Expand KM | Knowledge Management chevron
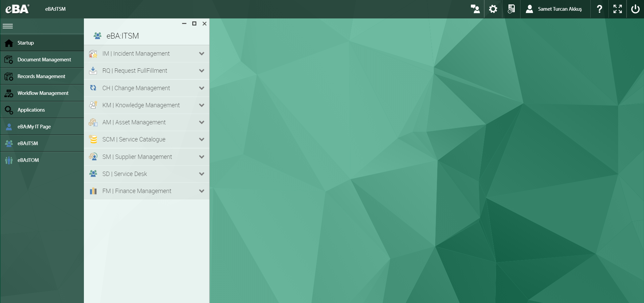Screen dimensions: 644x303 click(x=202, y=105)
